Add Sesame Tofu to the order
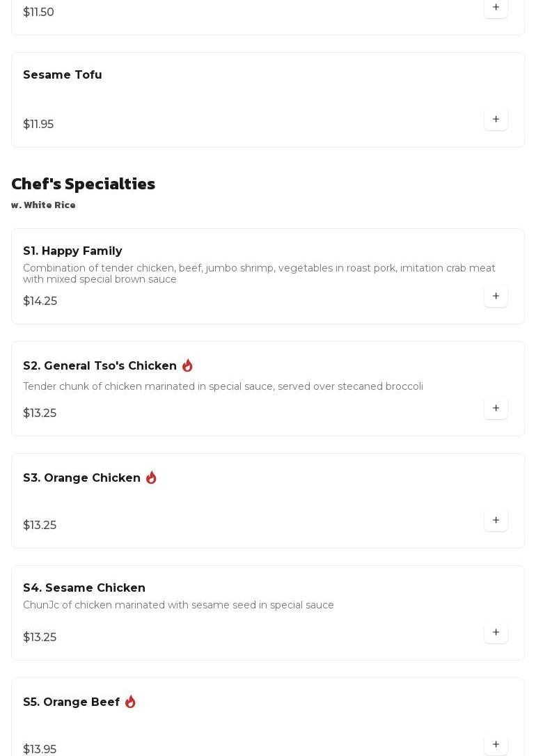The width and height of the screenshot is (536, 756). pyautogui.click(x=496, y=119)
